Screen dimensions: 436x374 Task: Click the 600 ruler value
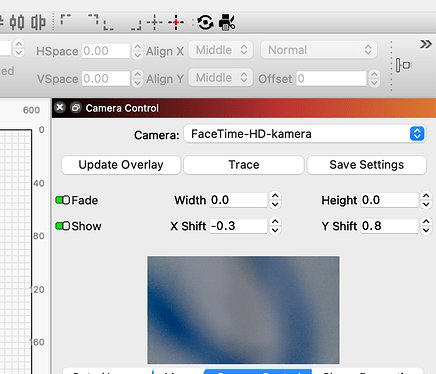(31, 110)
